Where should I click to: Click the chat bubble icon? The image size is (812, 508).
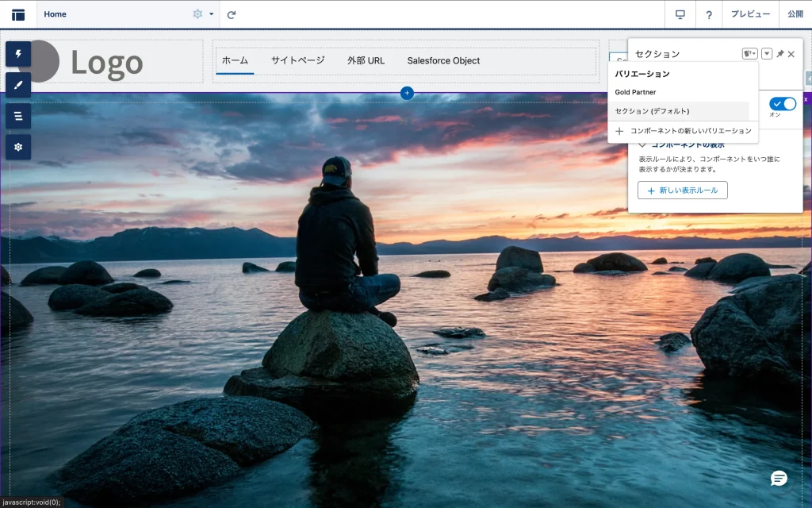point(779,478)
